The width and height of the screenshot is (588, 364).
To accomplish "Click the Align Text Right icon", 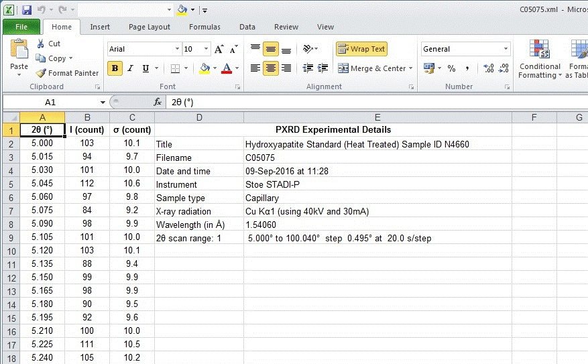I will click(286, 68).
